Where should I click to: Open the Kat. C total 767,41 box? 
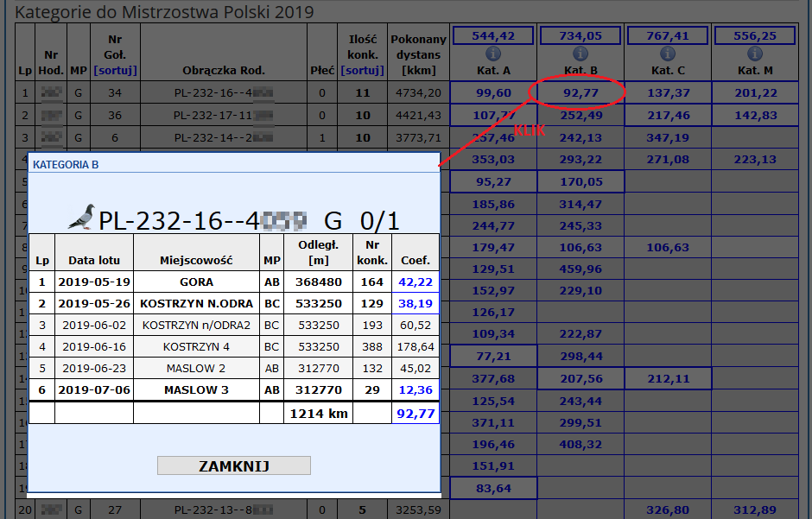coord(669,35)
